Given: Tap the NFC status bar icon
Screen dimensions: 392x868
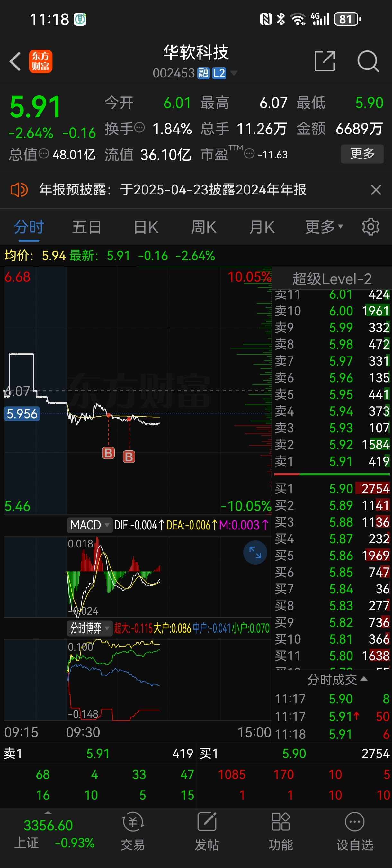Looking at the screenshot, I should pyautogui.click(x=266, y=19).
